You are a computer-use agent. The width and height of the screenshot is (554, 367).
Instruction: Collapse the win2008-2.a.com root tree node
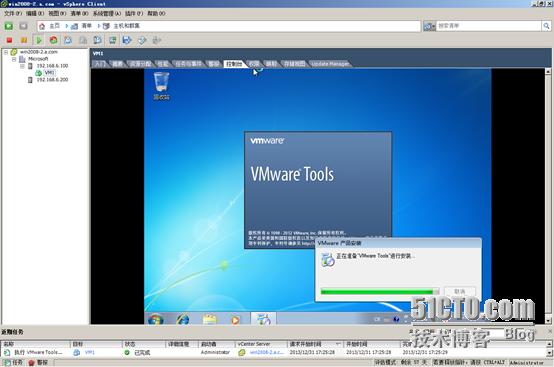pos(6,52)
